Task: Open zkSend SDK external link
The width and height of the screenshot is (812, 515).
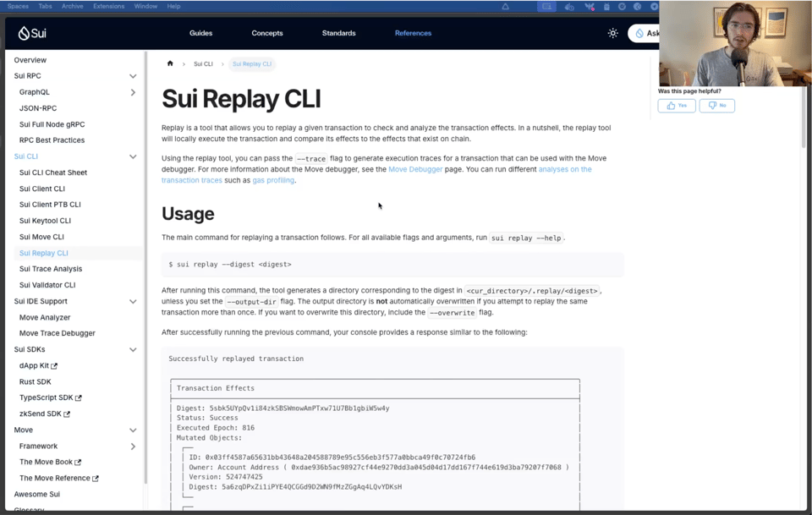Action: coord(44,414)
